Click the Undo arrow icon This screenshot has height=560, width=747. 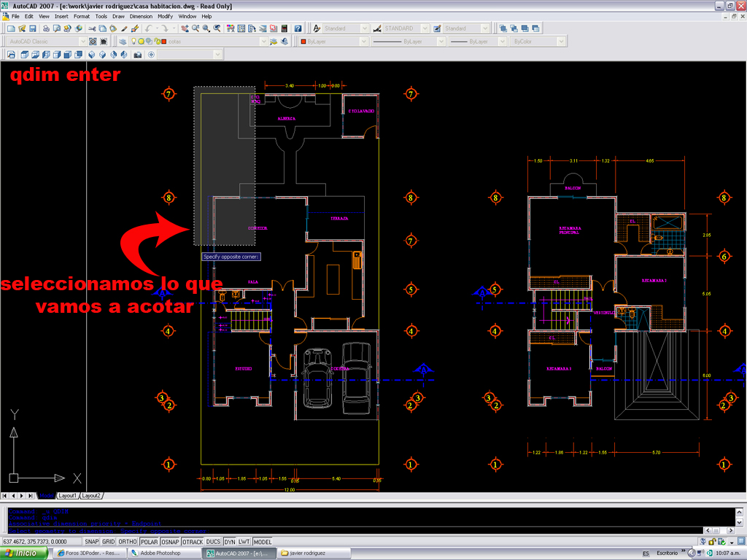[x=148, y=28]
